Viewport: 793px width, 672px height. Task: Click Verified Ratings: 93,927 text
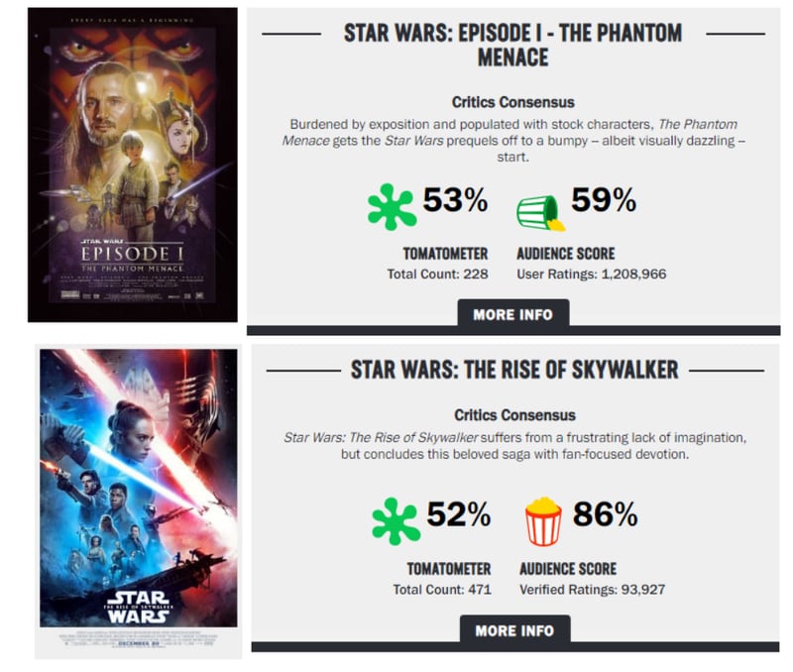tap(592, 590)
